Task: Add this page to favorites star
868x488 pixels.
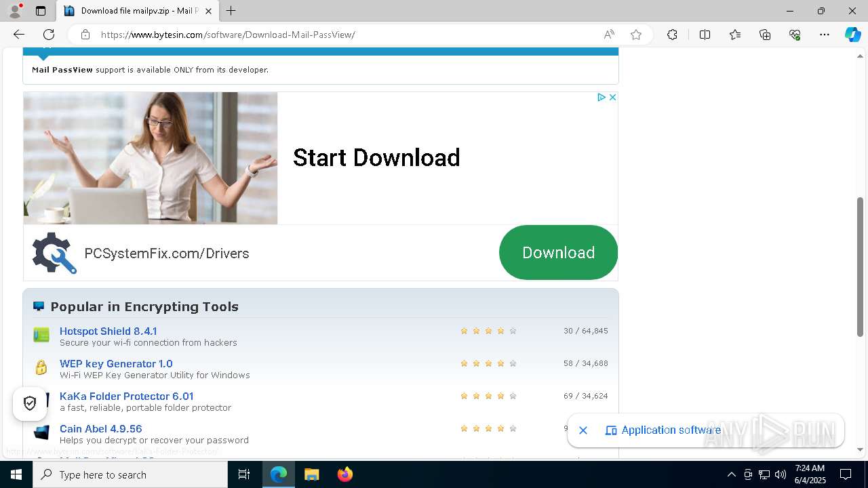Action: click(636, 35)
